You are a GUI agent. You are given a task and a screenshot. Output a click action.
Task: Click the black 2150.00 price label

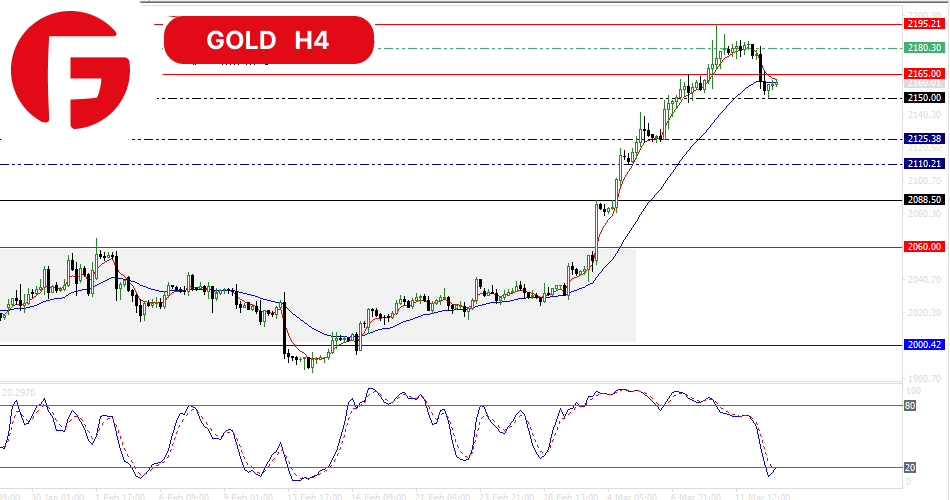[924, 98]
